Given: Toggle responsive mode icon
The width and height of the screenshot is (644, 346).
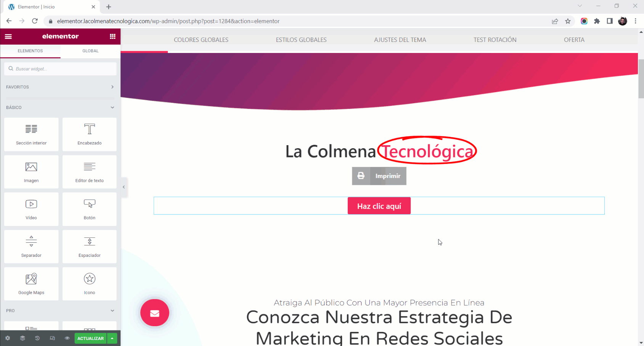Looking at the screenshot, I should (x=52, y=338).
